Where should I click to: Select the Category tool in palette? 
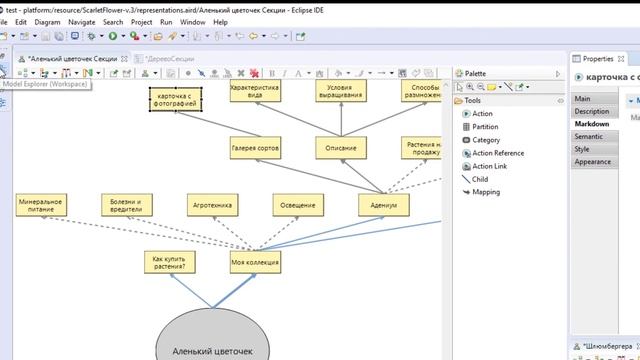[x=481, y=140]
